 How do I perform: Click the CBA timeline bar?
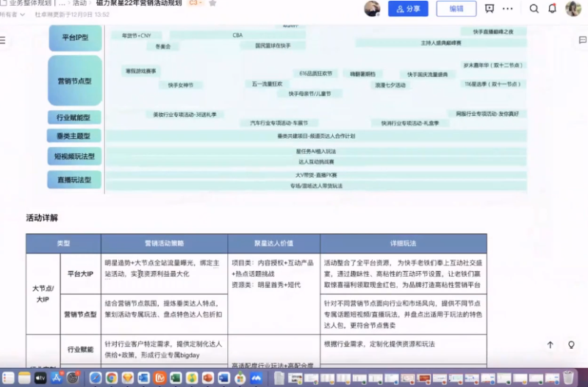click(x=237, y=35)
